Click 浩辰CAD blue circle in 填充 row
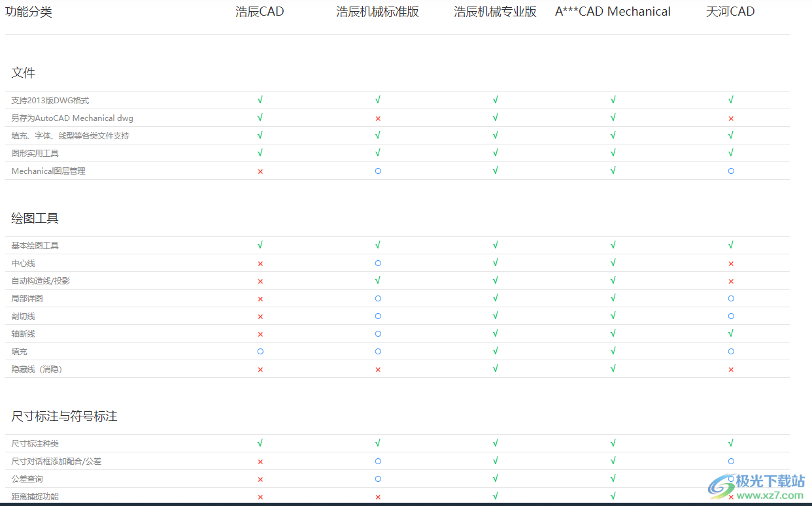The width and height of the screenshot is (812, 506). pyautogui.click(x=260, y=351)
